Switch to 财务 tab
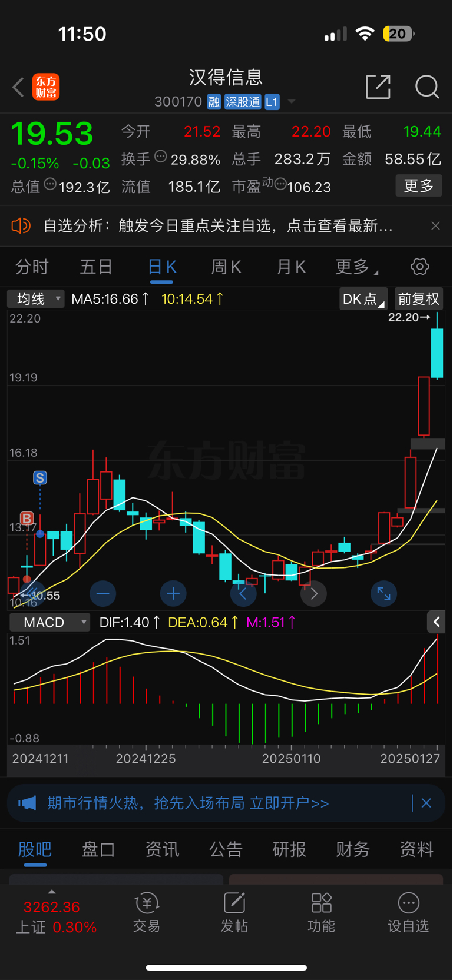The width and height of the screenshot is (453, 980). [353, 849]
